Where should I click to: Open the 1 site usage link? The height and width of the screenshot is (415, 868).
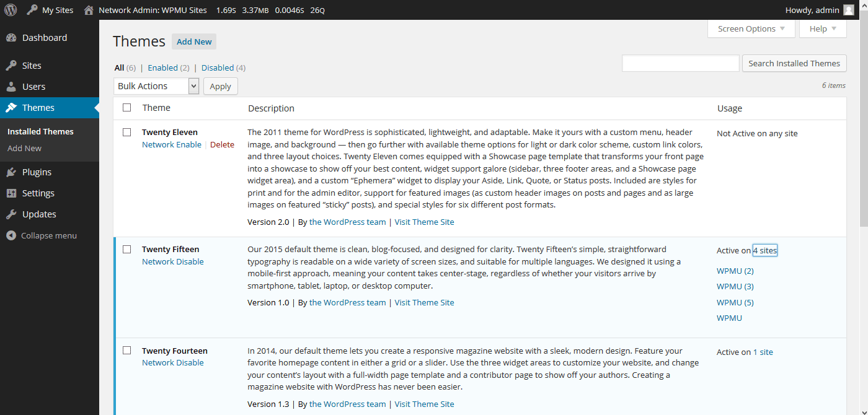(763, 352)
